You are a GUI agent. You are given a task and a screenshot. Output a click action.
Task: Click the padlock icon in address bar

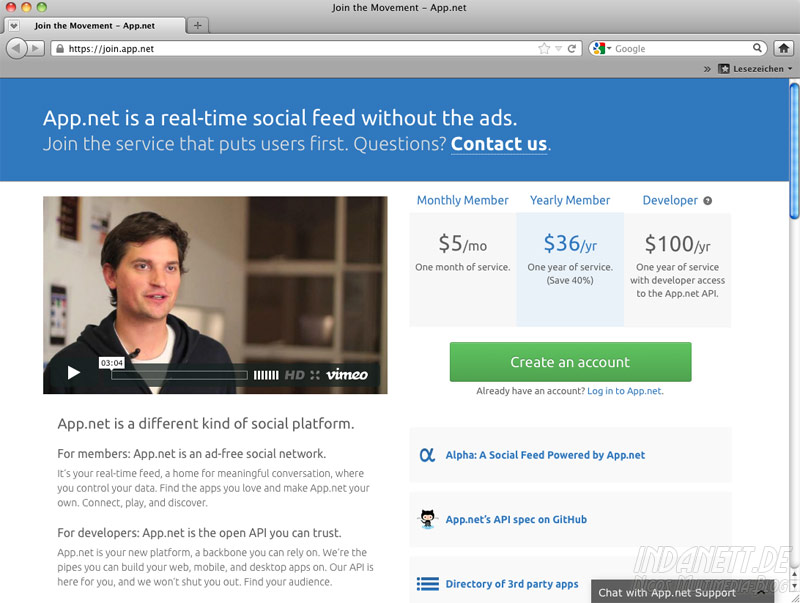[60, 48]
